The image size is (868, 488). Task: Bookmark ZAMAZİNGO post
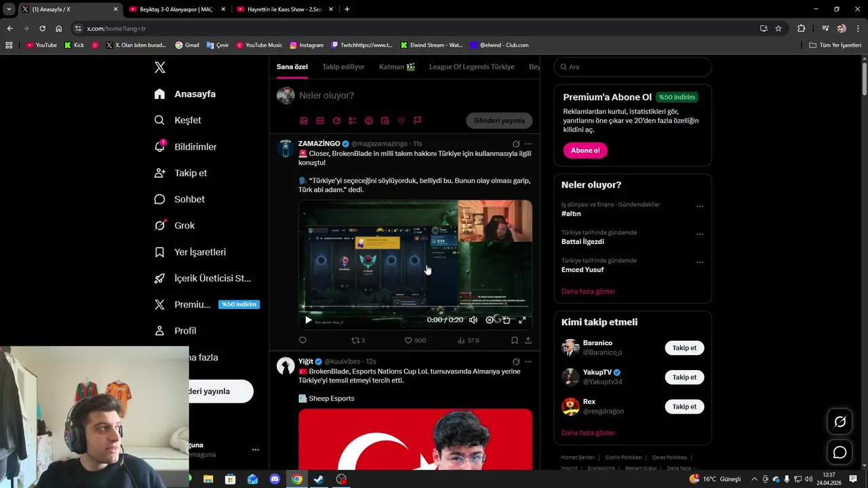tap(515, 340)
